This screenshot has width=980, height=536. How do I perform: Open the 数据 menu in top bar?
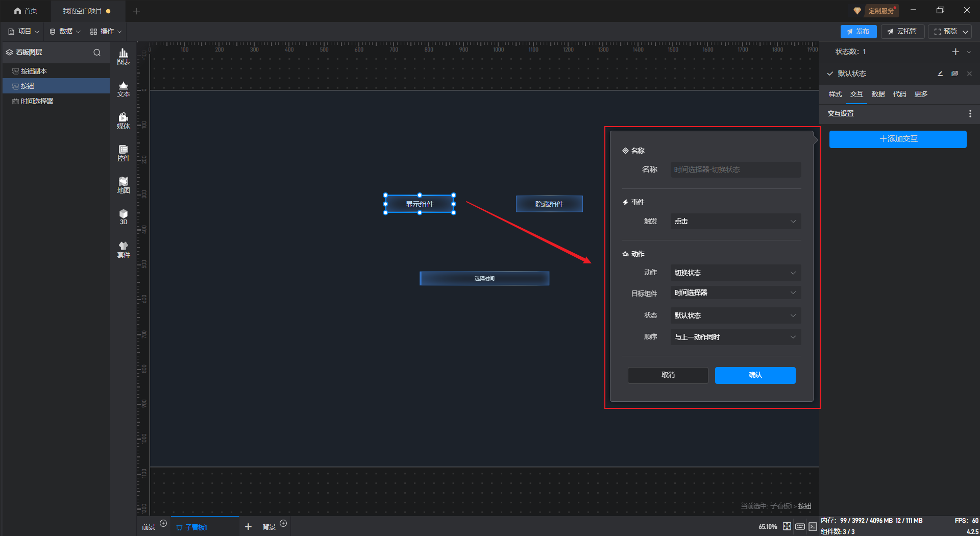[x=65, y=32]
